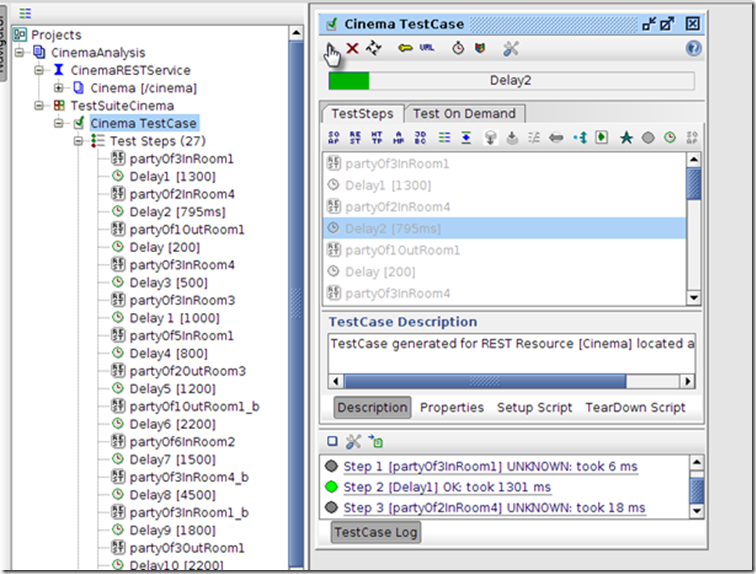Collapse the Test Steps (27) node

click(x=78, y=141)
